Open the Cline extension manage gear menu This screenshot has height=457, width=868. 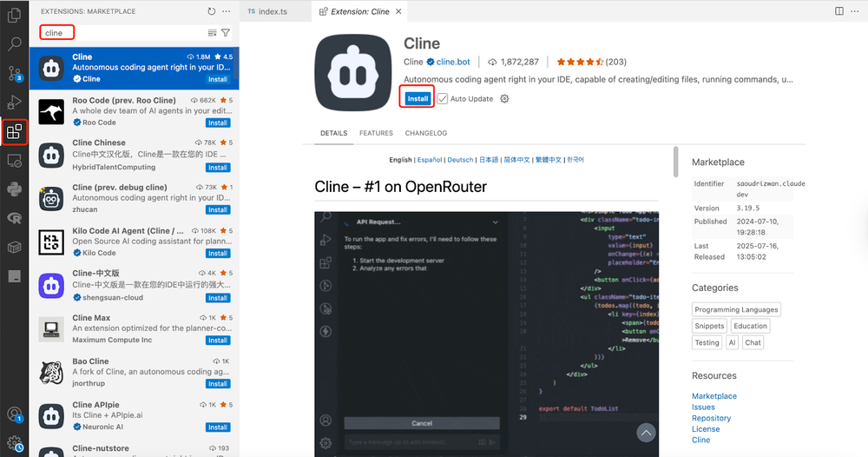click(504, 99)
